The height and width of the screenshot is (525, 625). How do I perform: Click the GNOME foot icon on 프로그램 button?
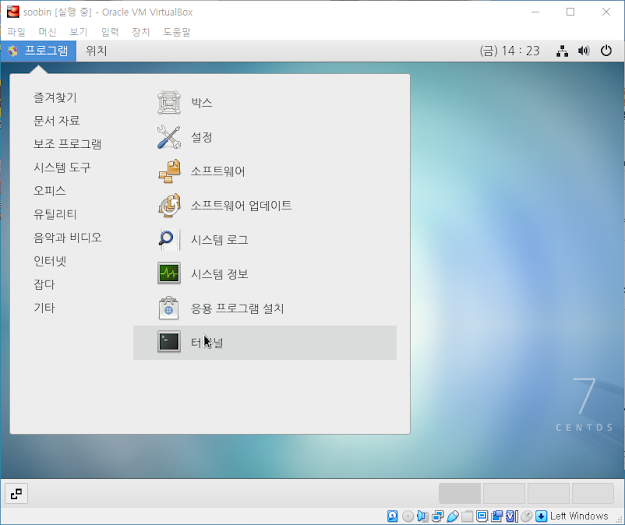point(13,51)
